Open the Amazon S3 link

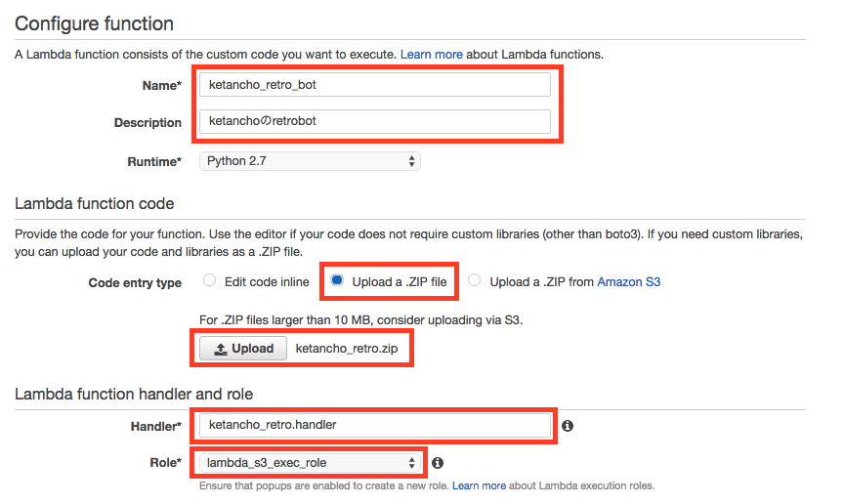tap(629, 281)
